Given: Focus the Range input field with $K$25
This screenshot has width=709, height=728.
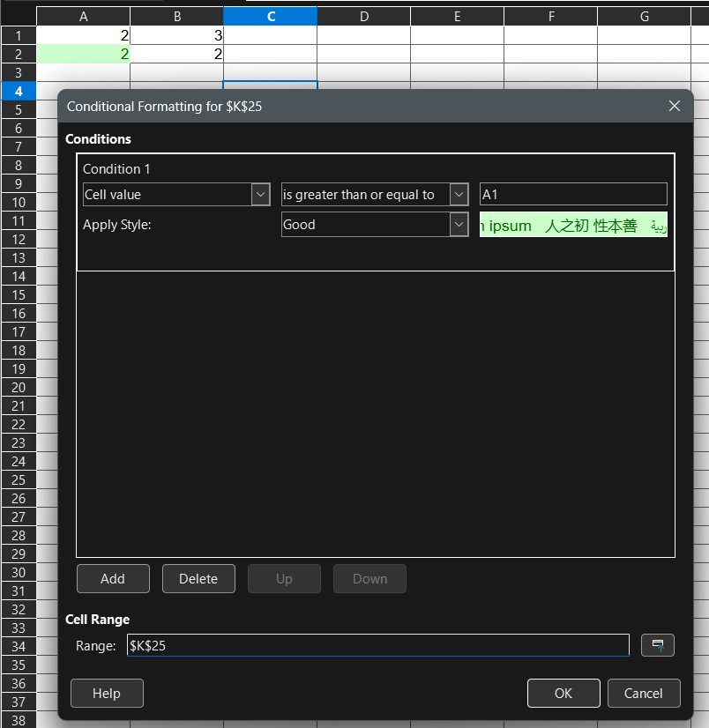Looking at the screenshot, I should pos(377,645).
